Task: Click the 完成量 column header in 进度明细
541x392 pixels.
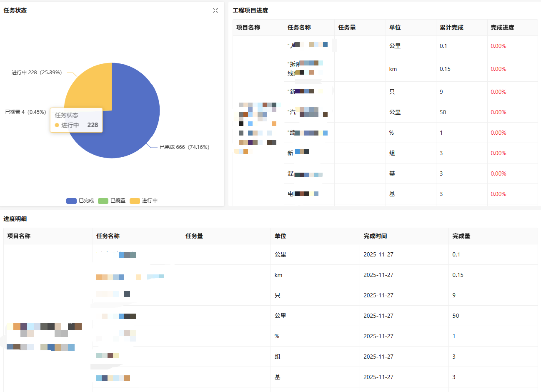Action: [x=461, y=236]
